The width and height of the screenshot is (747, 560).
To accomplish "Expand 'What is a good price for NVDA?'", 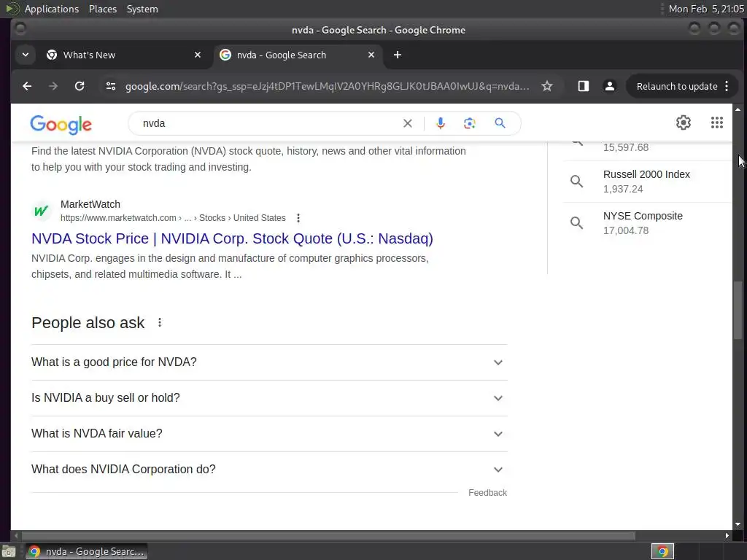I will tap(269, 362).
